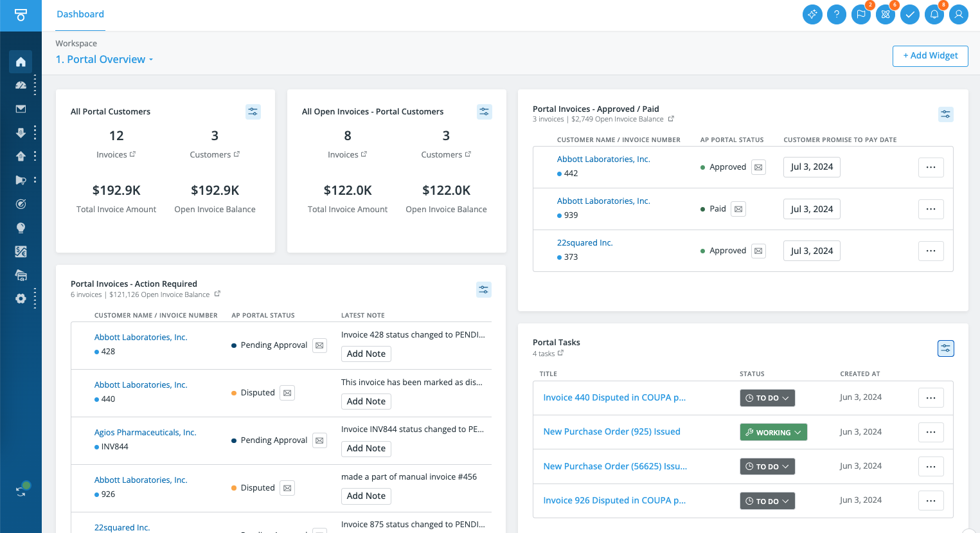Click the filter sliders control on Portal Tasks
Screen dimensions: 980x533
(945, 348)
